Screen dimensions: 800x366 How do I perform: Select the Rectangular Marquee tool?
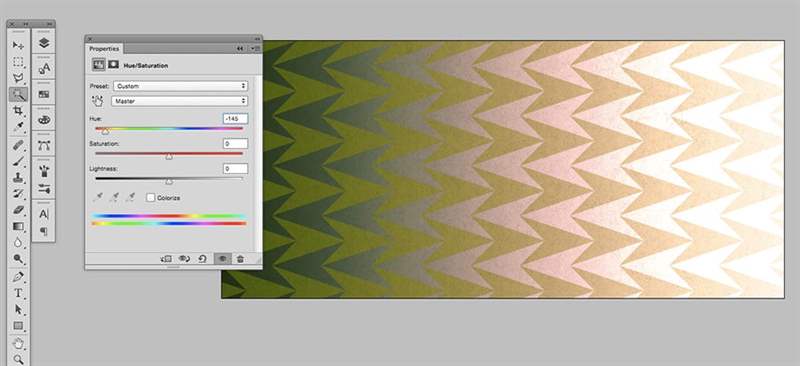(18, 62)
